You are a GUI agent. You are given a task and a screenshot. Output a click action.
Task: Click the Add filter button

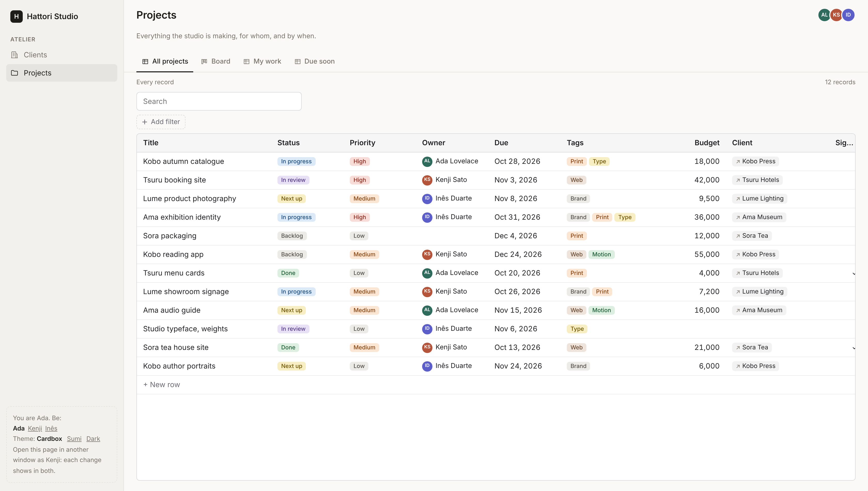(x=161, y=122)
